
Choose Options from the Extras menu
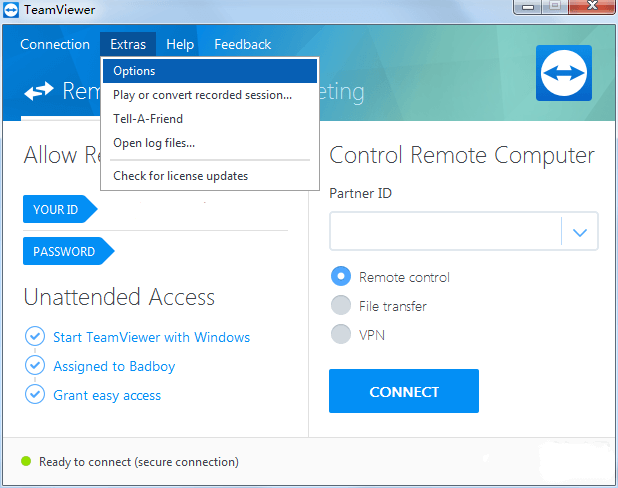pyautogui.click(x=210, y=71)
